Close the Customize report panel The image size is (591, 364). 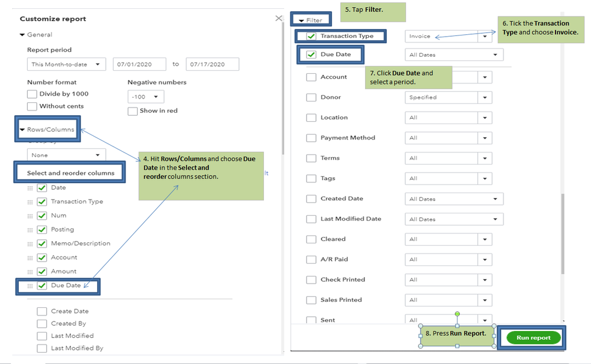coord(279,19)
